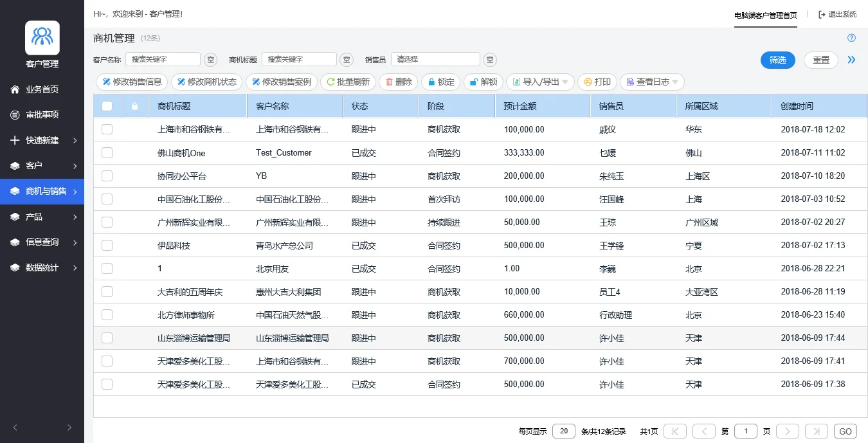Screen dimensions: 868x443
Task: Clear the 商机标题 field with 空
Action: pyautogui.click(x=347, y=60)
